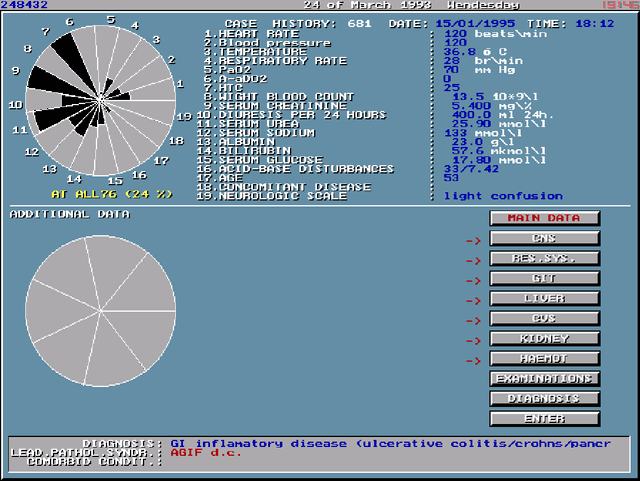This screenshot has height=481, width=640.
Task: Click the HAEMOT button
Action: pos(544,358)
